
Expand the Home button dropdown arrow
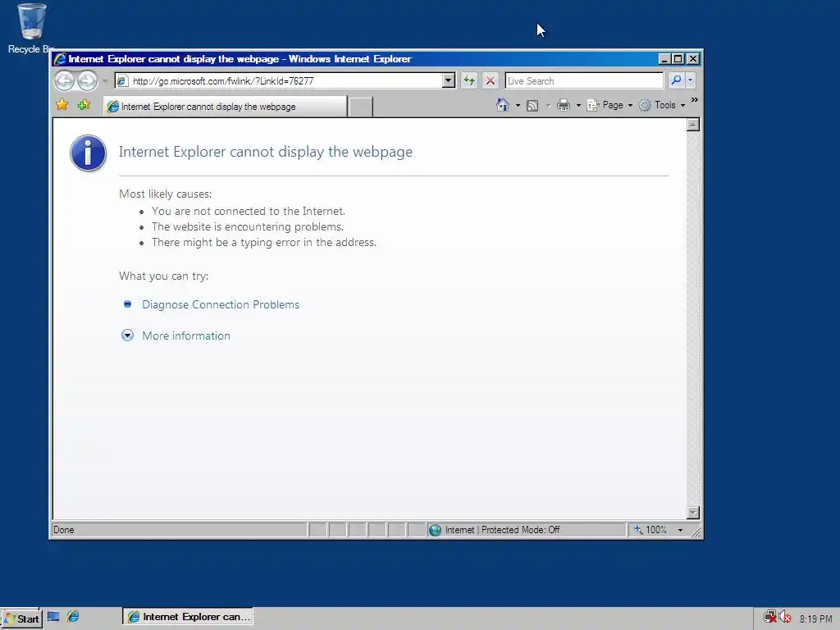coord(518,106)
